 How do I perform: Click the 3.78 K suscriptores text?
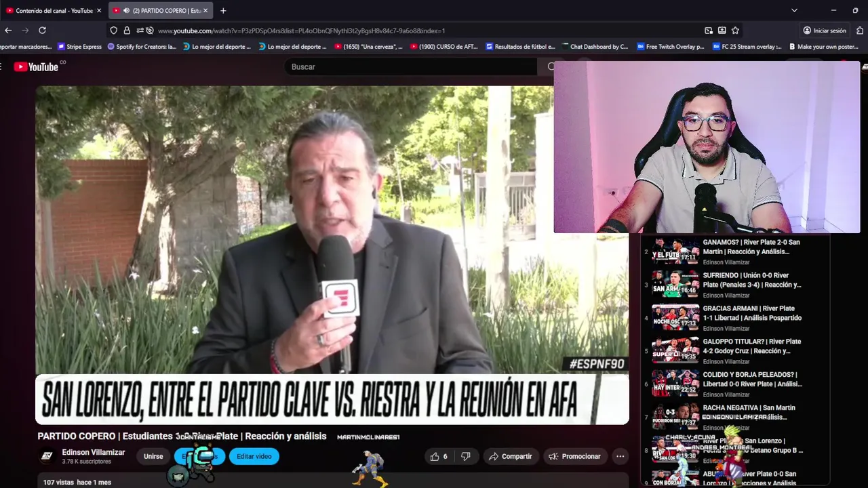click(86, 462)
